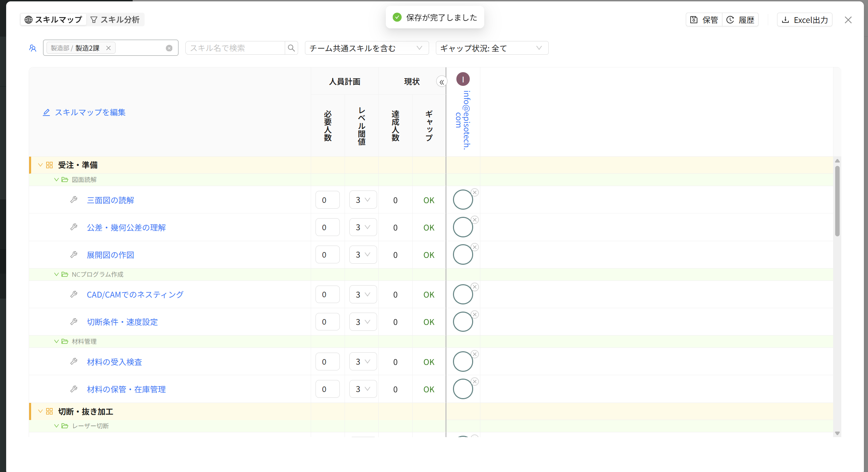
Task: Close the skill map dialog
Action: pyautogui.click(x=848, y=20)
